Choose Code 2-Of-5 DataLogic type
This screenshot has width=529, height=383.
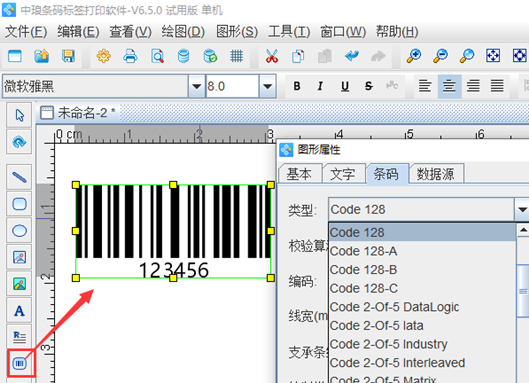coord(422,307)
